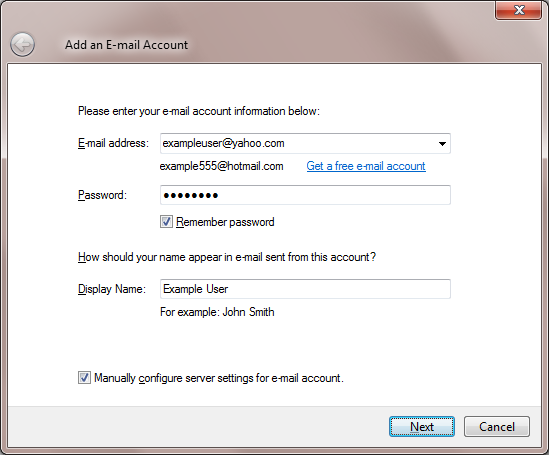Click the Add an E-mail Account title
The width and height of the screenshot is (549, 455).
pos(126,45)
